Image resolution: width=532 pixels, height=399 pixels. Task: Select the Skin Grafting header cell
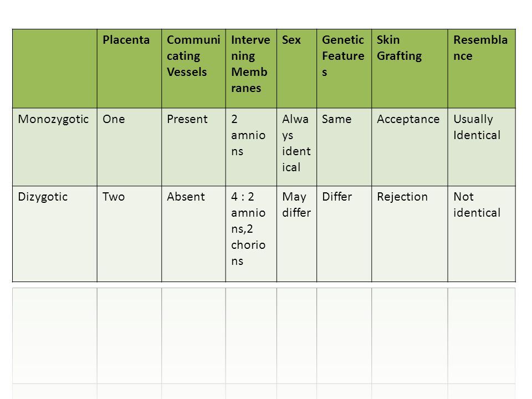pyautogui.click(x=410, y=69)
